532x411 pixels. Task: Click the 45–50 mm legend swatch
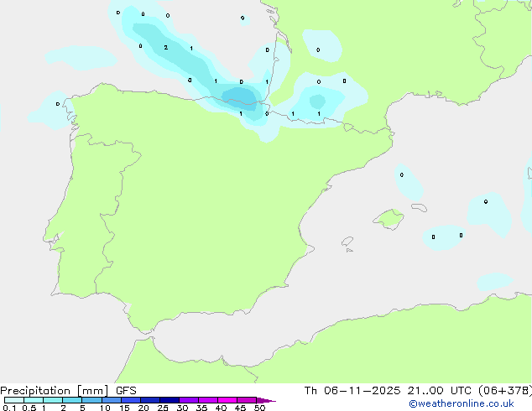[247, 400]
